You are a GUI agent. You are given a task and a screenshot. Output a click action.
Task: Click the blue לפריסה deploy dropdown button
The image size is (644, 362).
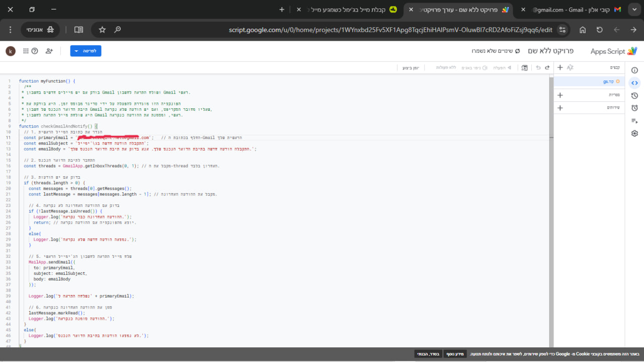pyautogui.click(x=86, y=51)
